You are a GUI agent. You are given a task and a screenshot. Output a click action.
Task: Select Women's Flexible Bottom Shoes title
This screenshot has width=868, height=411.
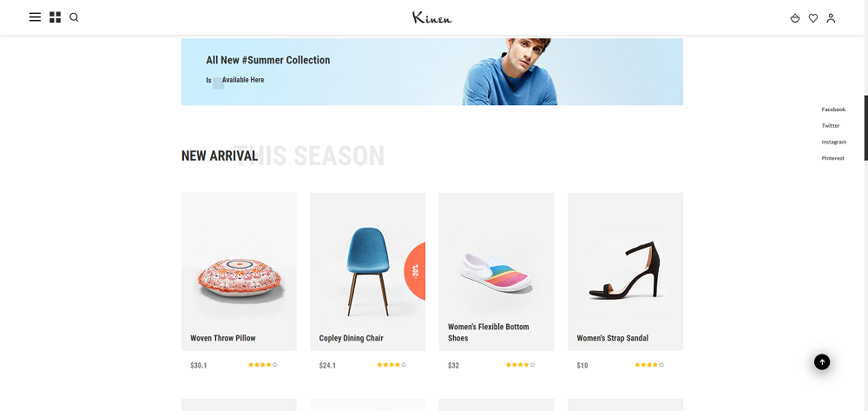(488, 332)
